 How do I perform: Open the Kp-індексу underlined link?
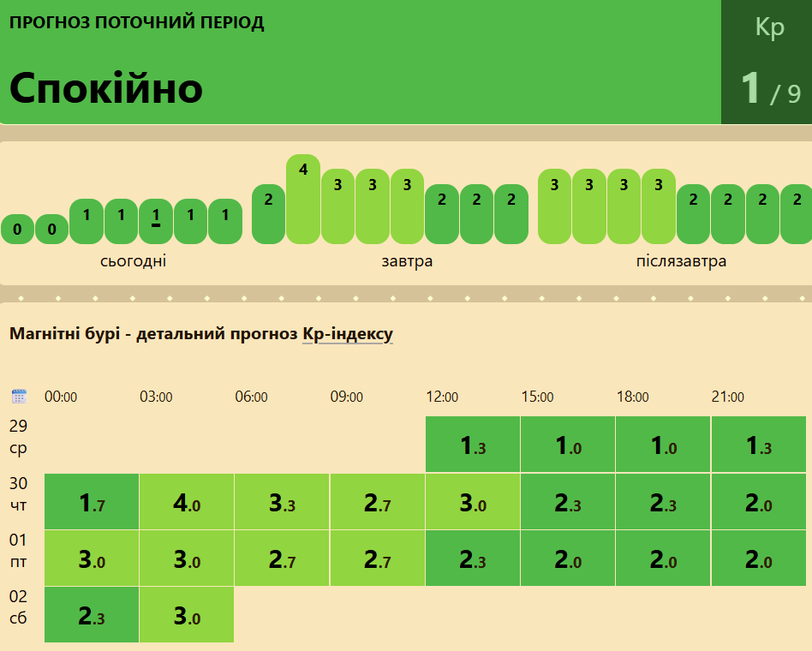[x=348, y=334]
